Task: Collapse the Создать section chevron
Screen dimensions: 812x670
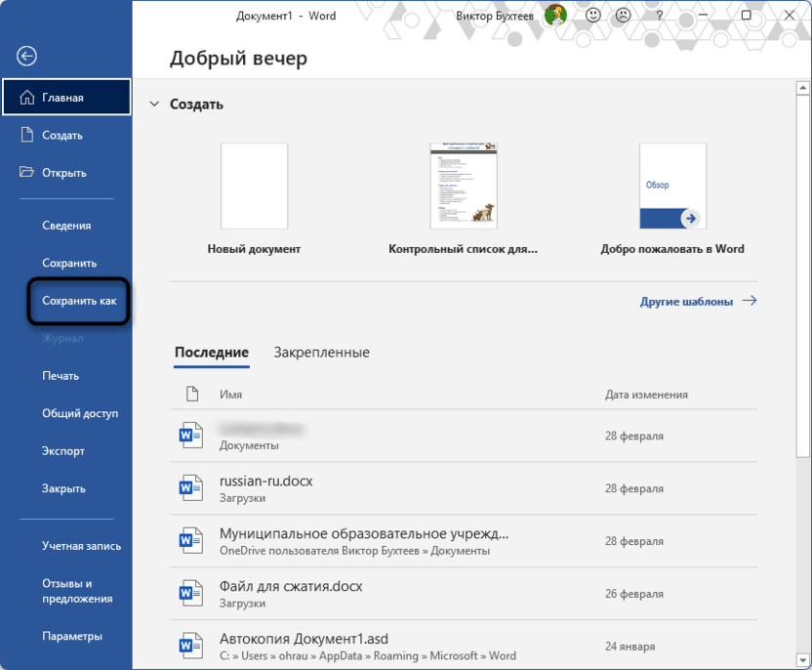Action: point(154,104)
